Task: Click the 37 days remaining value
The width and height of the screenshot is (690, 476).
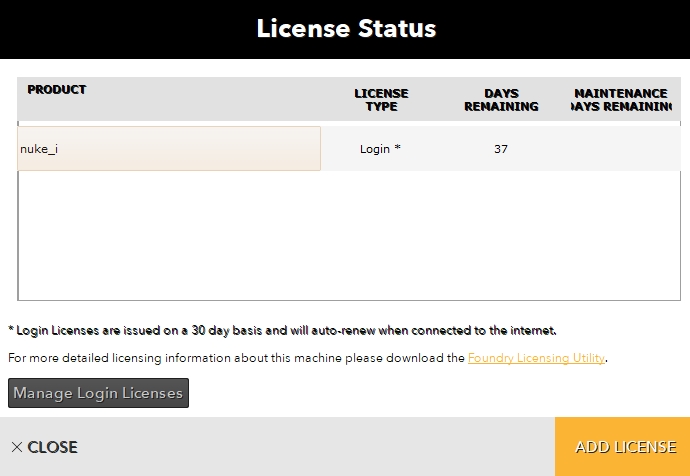Action: [x=501, y=149]
